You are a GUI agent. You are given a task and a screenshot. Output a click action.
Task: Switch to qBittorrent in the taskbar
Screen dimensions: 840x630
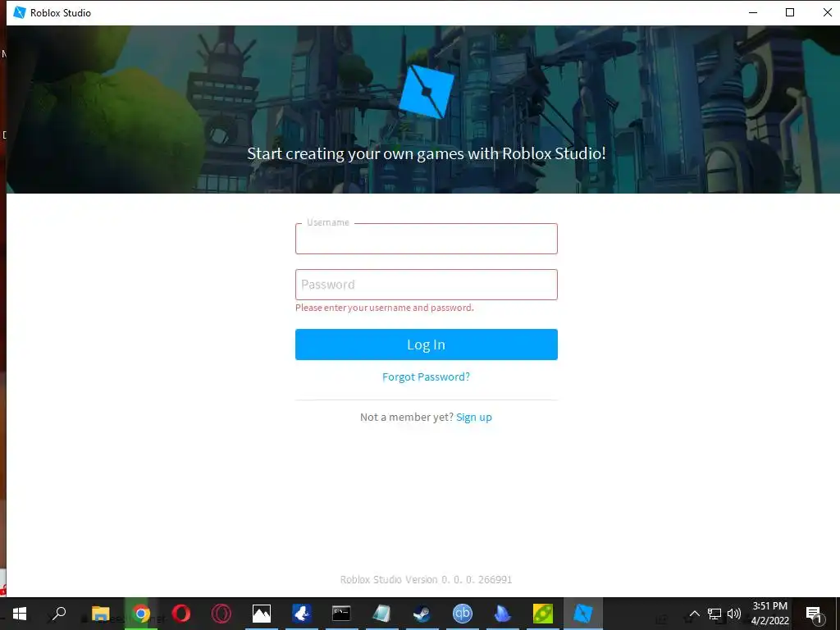tap(463, 614)
